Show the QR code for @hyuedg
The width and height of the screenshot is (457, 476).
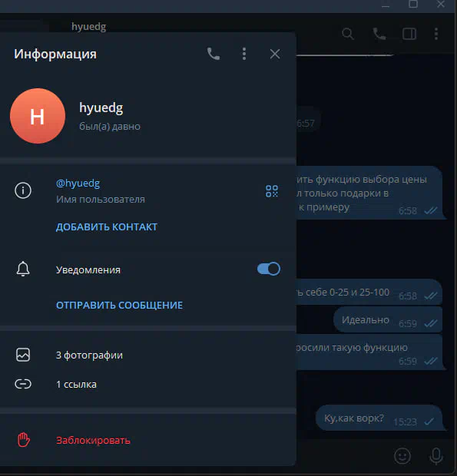click(x=272, y=191)
